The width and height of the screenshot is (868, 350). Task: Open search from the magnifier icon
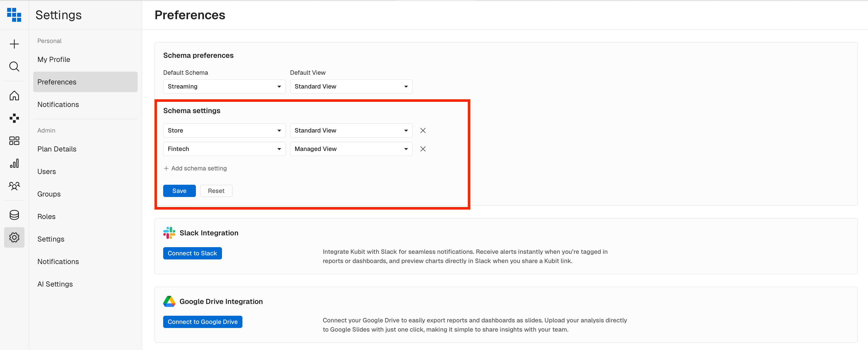14,67
